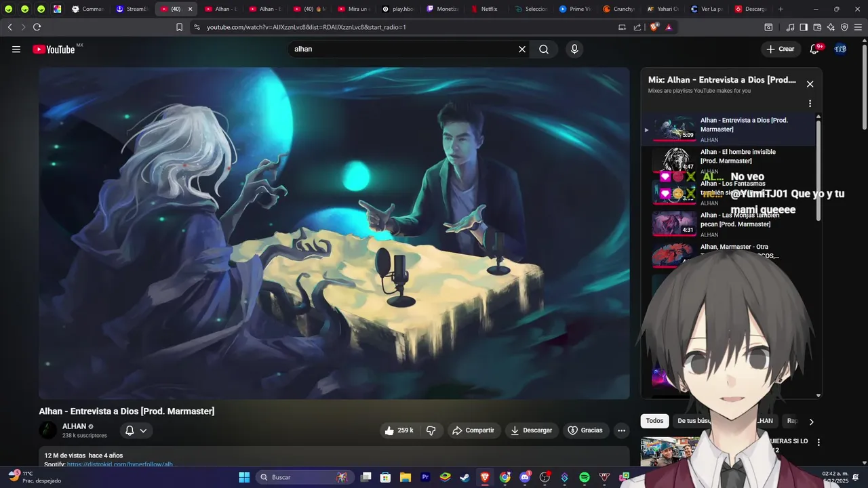Close the Mix playlist panel
Image resolution: width=868 pixels, height=488 pixels.
click(x=810, y=84)
